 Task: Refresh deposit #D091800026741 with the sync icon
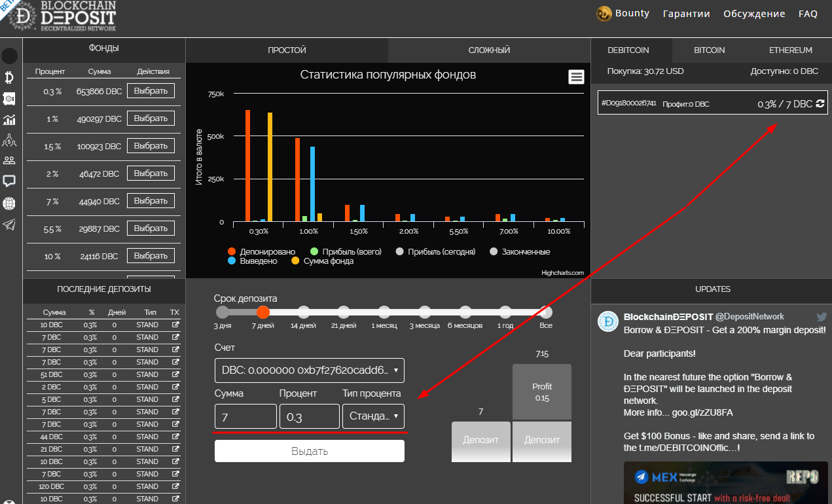820,103
